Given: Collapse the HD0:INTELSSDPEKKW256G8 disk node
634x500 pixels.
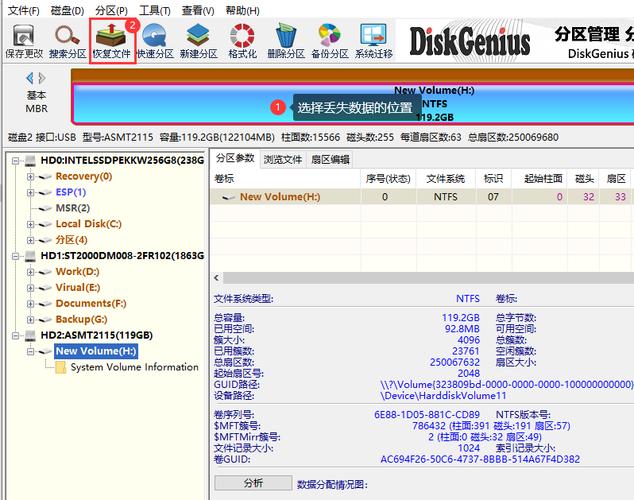Looking at the screenshot, I should tap(15, 161).
